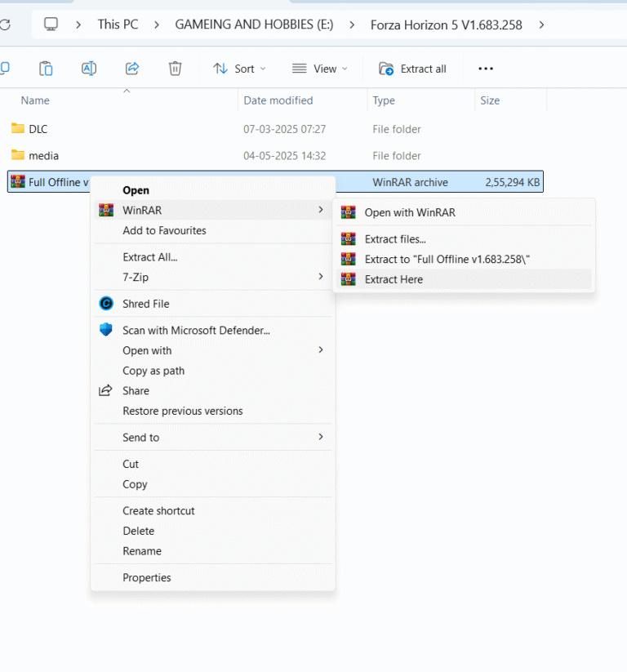Image resolution: width=627 pixels, height=672 pixels.
Task: Expand chevron after GAMEING AND HOBBIES (E:)
Action: coord(352,24)
